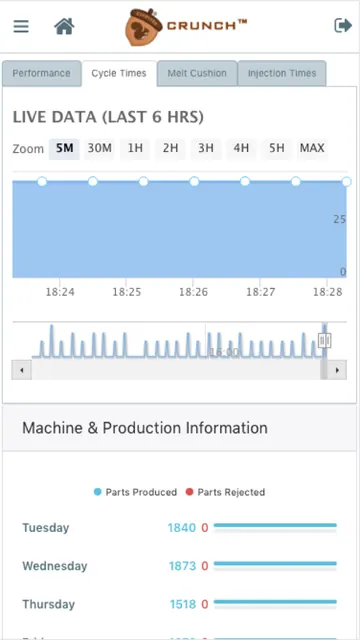
Task: Toggle the Parts Produced legend item
Action: click(x=135, y=492)
